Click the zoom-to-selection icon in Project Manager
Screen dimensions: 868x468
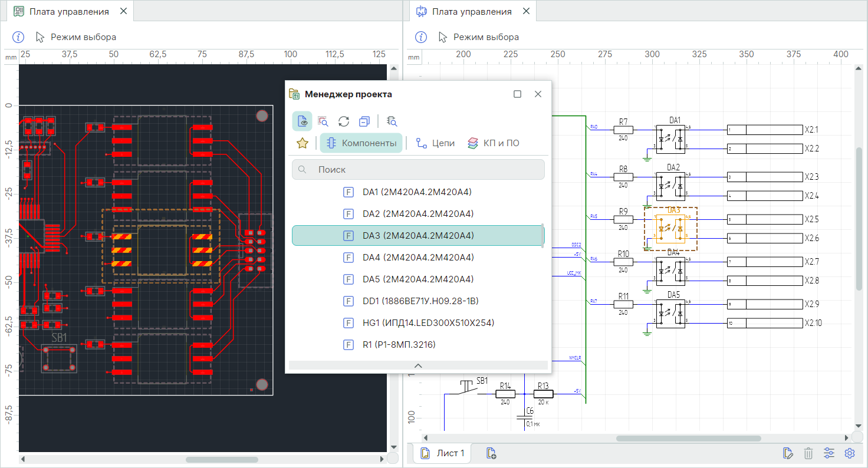(323, 121)
